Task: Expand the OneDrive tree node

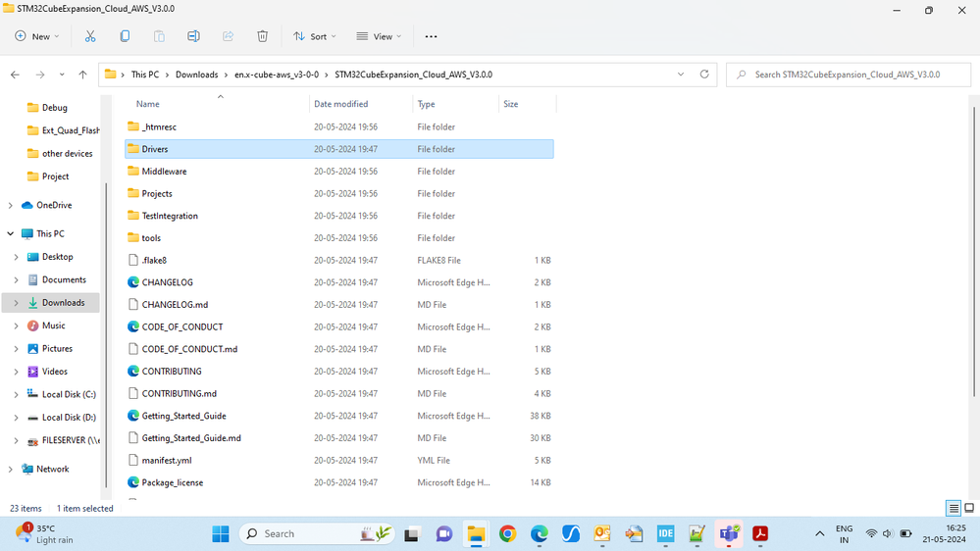Action: click(x=10, y=205)
